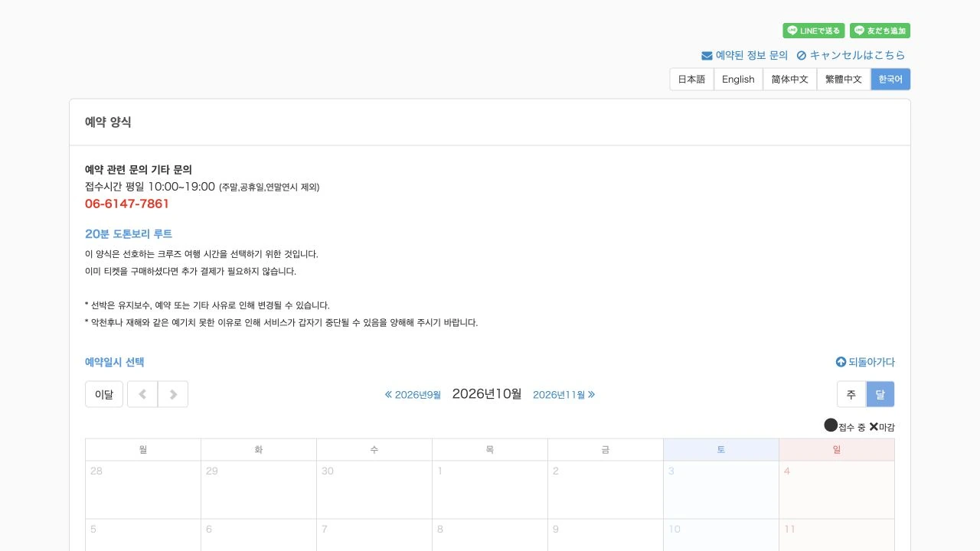This screenshot has width=980, height=551.
Task: Select the calendar cell for day 4
Action: click(837, 490)
